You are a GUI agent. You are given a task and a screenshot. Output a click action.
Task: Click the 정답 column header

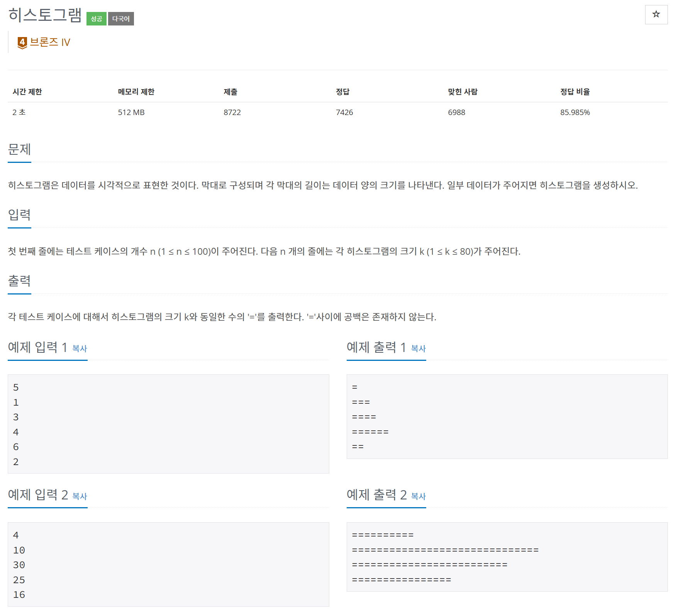(342, 91)
